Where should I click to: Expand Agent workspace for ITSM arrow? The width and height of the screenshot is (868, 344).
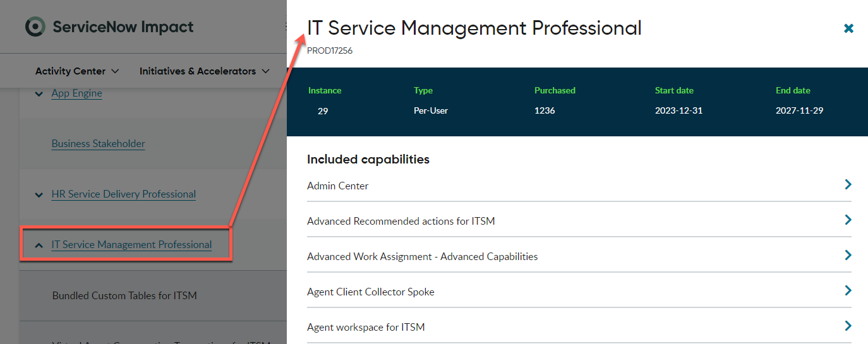pos(848,326)
